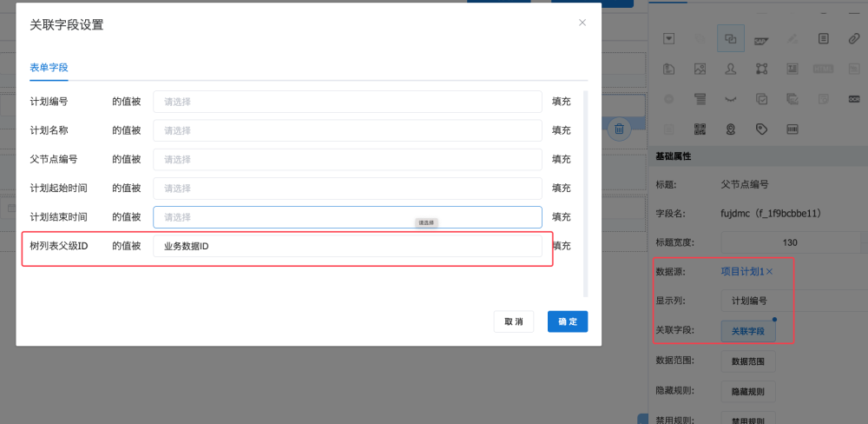868x424 pixels.
Task: Click the 取消 button
Action: coord(513,321)
